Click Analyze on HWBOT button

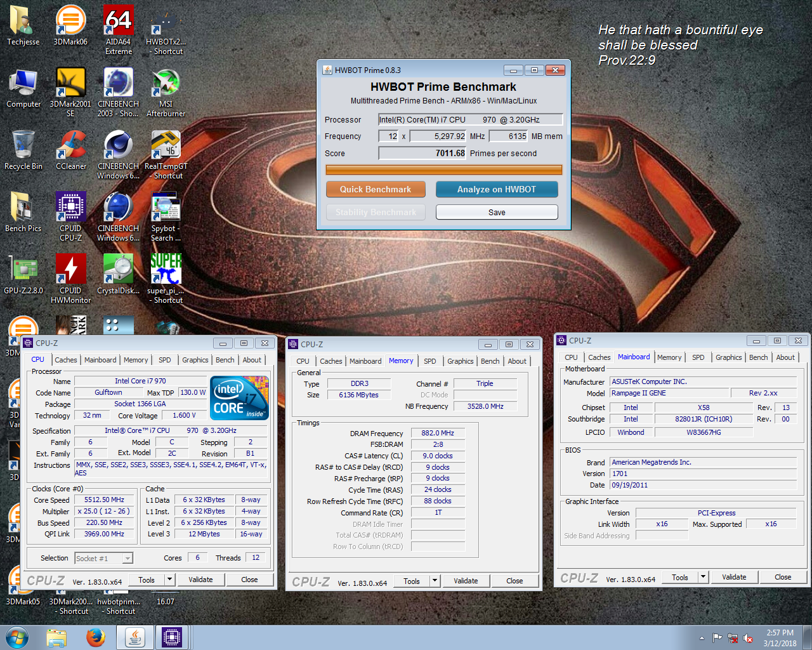[x=497, y=189]
